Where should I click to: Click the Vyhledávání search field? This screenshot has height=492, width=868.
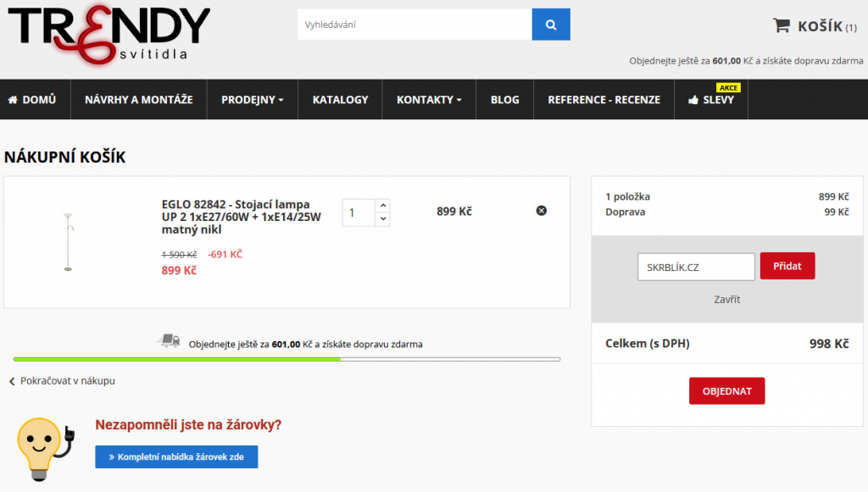pyautogui.click(x=415, y=25)
